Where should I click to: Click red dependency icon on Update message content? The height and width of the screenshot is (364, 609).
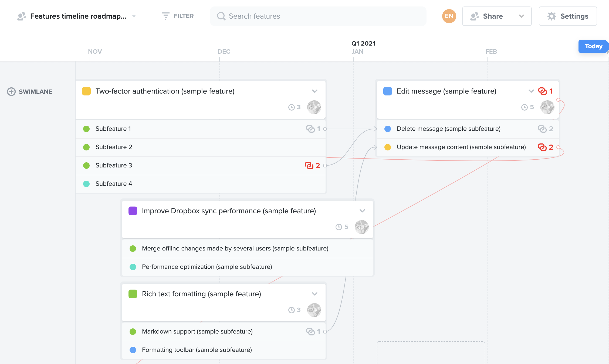click(542, 147)
